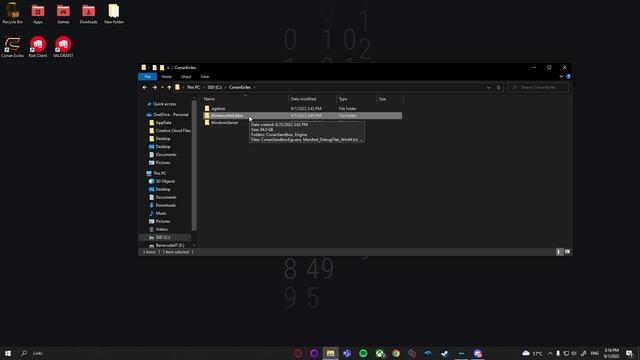Sort files by Date modified column

[312, 99]
